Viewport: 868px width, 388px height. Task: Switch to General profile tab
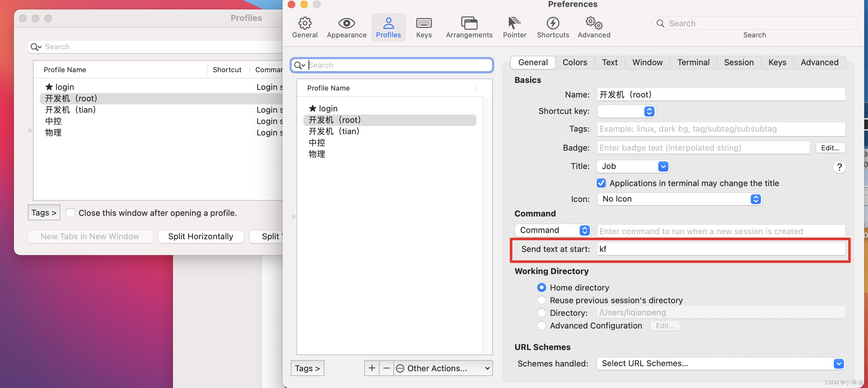tap(533, 62)
